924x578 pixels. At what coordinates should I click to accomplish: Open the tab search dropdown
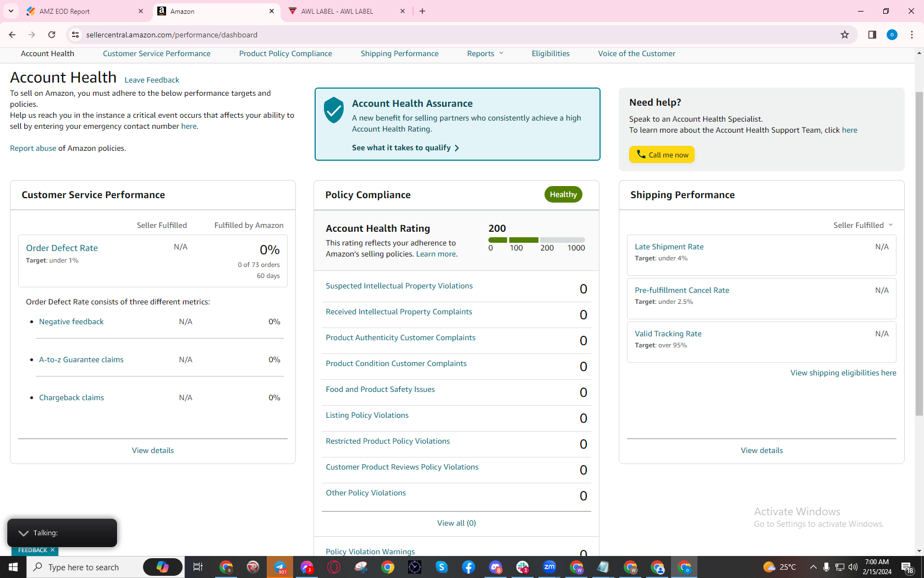(11, 11)
